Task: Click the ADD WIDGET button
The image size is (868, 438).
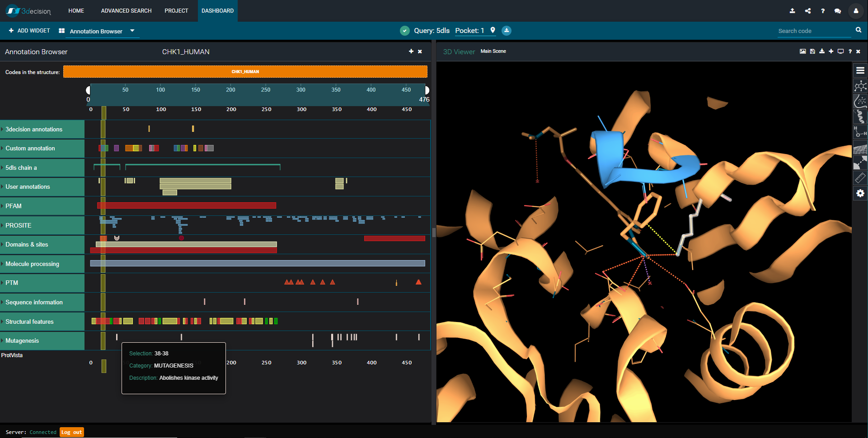Action: pyautogui.click(x=29, y=30)
